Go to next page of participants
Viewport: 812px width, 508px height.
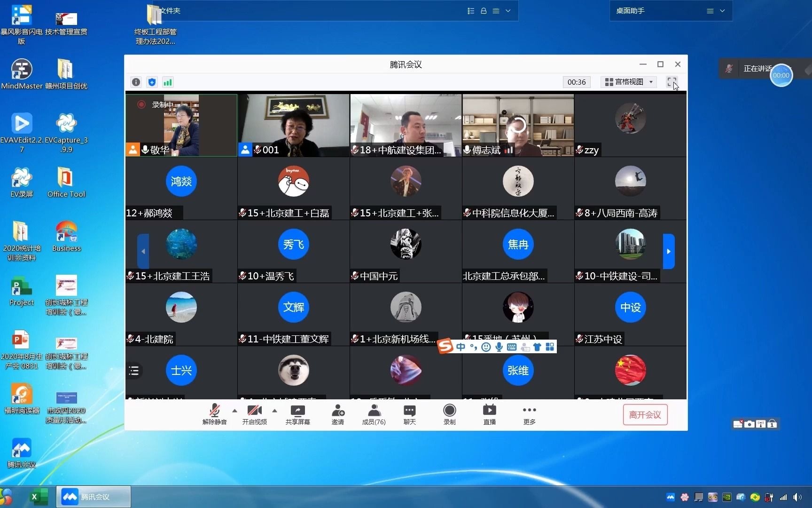coord(669,251)
